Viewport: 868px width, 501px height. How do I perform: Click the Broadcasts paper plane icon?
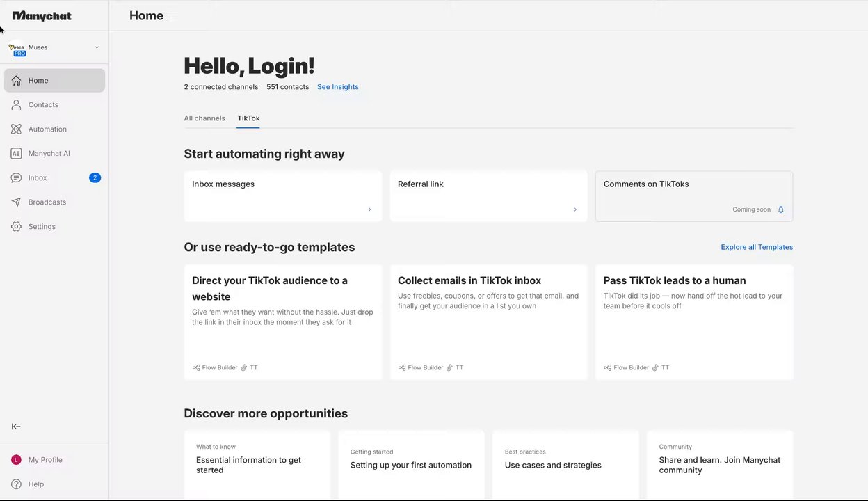(x=16, y=202)
